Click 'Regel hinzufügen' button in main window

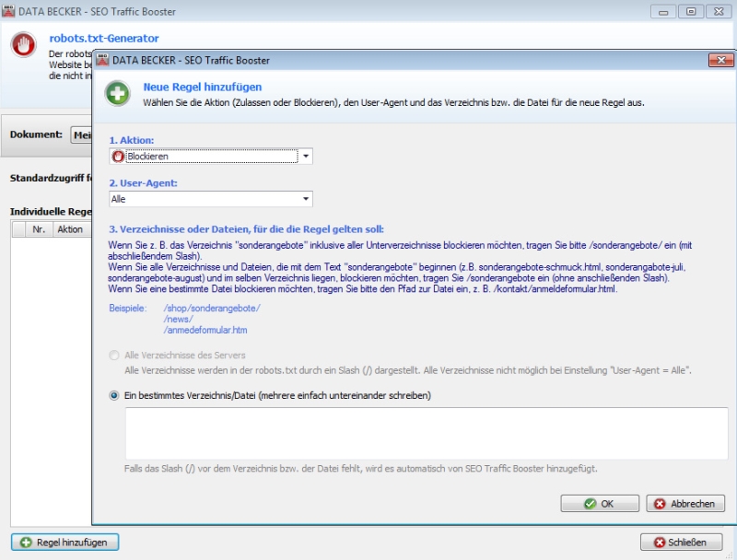pyautogui.click(x=64, y=542)
